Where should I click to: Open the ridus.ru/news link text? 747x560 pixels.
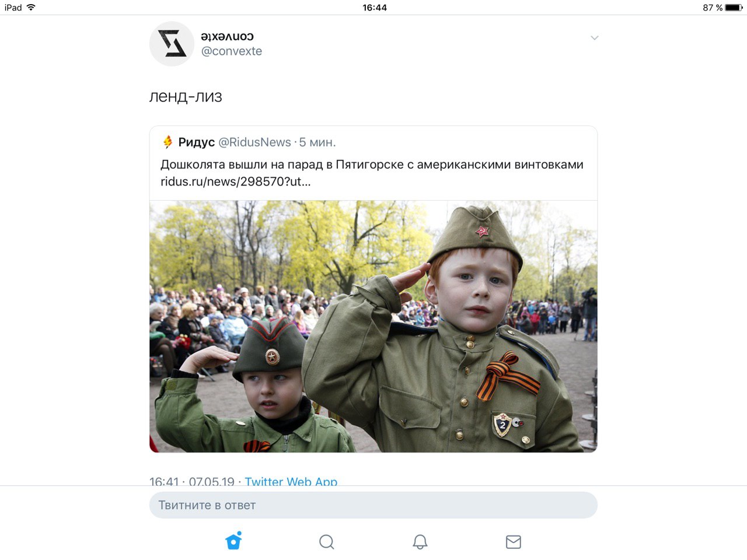pyautogui.click(x=236, y=181)
